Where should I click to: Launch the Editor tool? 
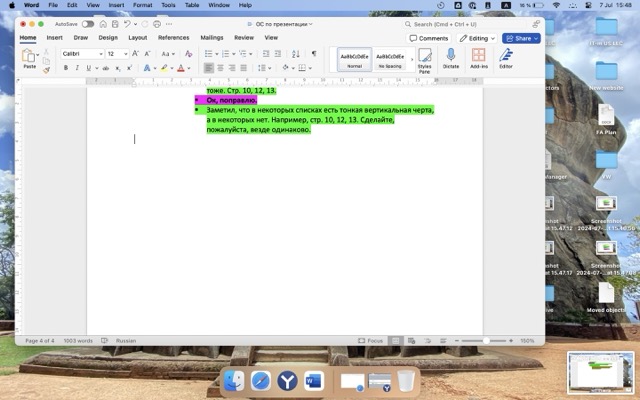[506, 59]
